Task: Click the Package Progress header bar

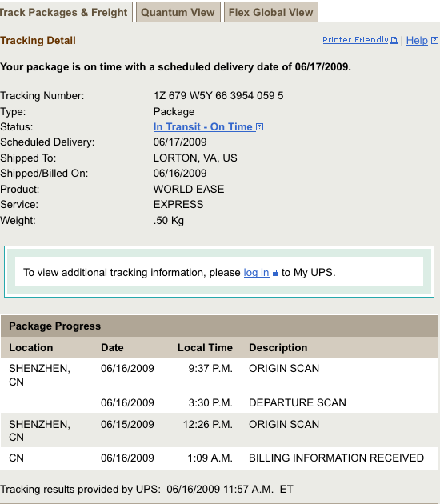Action: (x=219, y=326)
